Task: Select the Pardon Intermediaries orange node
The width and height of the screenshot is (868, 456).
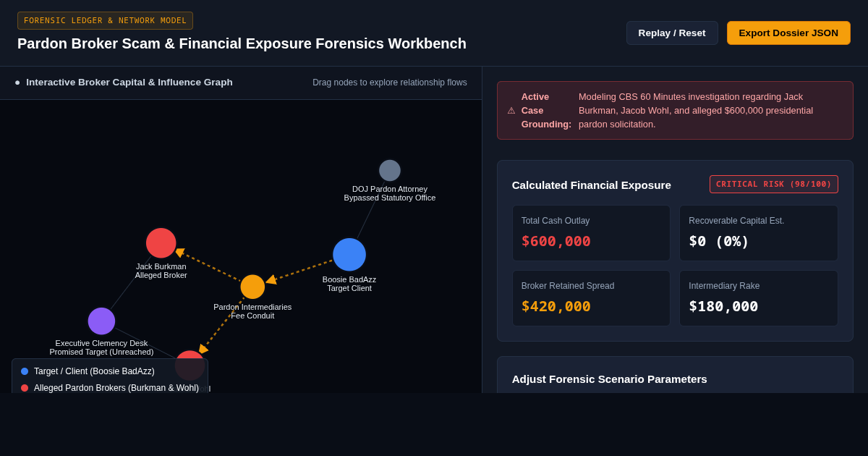Action: [x=252, y=287]
